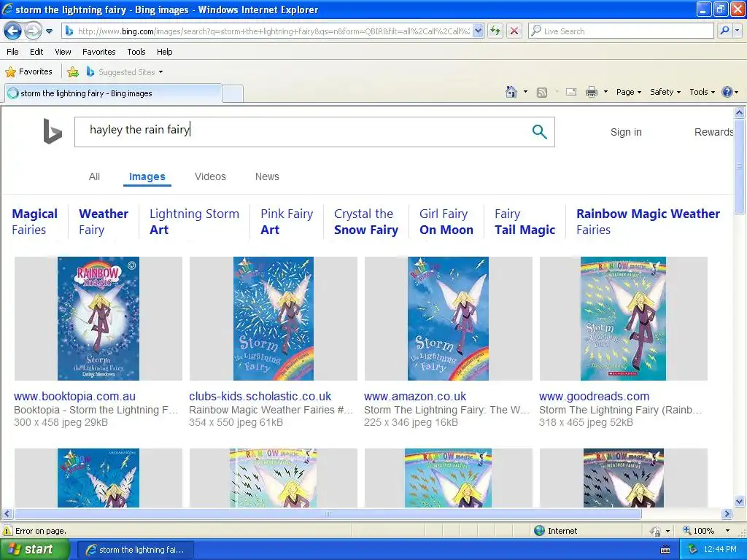Open the View menu
Screen dimensions: 747x560
(x=63, y=52)
